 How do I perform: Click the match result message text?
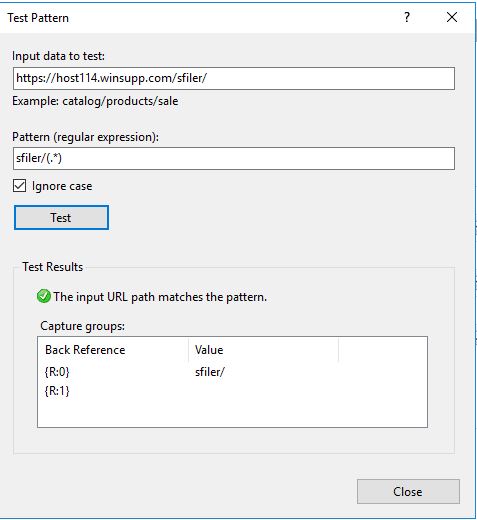tap(160, 297)
